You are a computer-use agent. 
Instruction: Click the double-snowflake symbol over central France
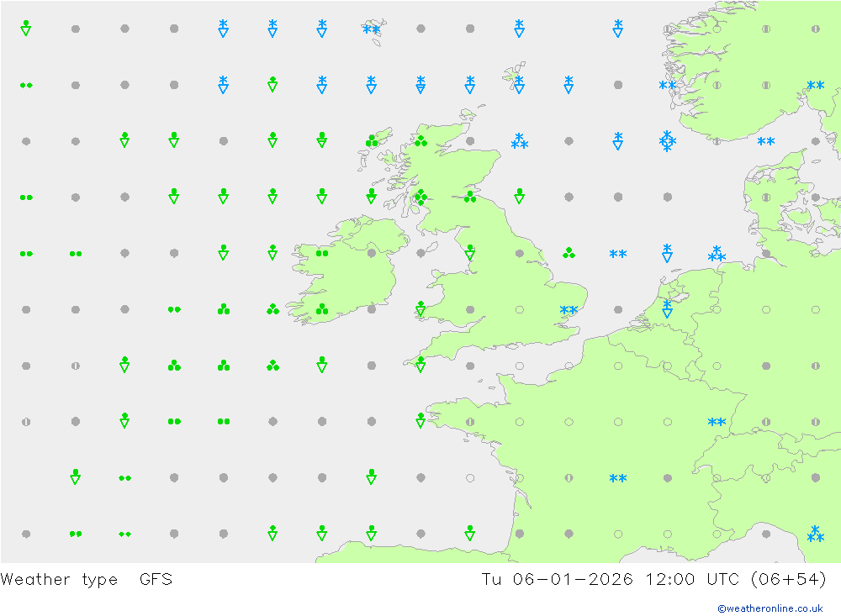(x=618, y=478)
